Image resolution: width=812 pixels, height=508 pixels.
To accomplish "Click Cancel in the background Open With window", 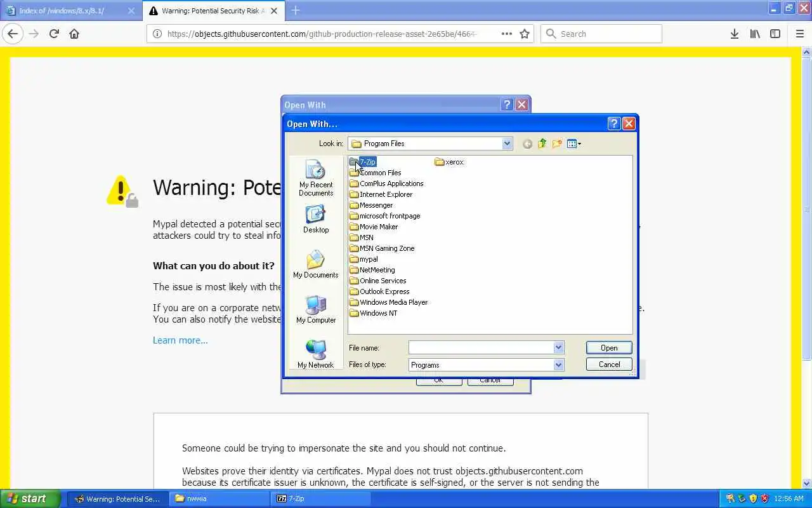I will [x=490, y=381].
